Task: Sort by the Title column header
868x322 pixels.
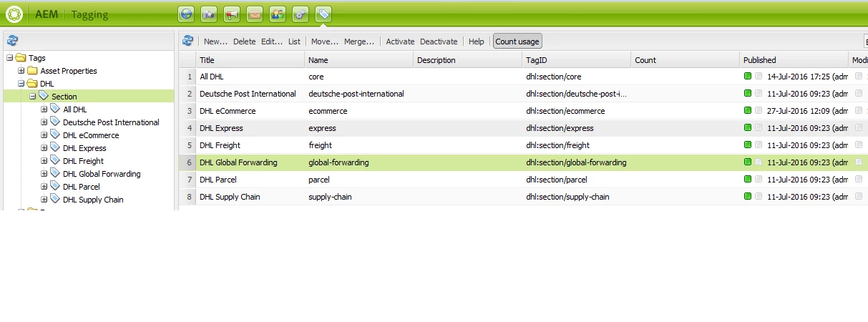Action: (x=250, y=60)
